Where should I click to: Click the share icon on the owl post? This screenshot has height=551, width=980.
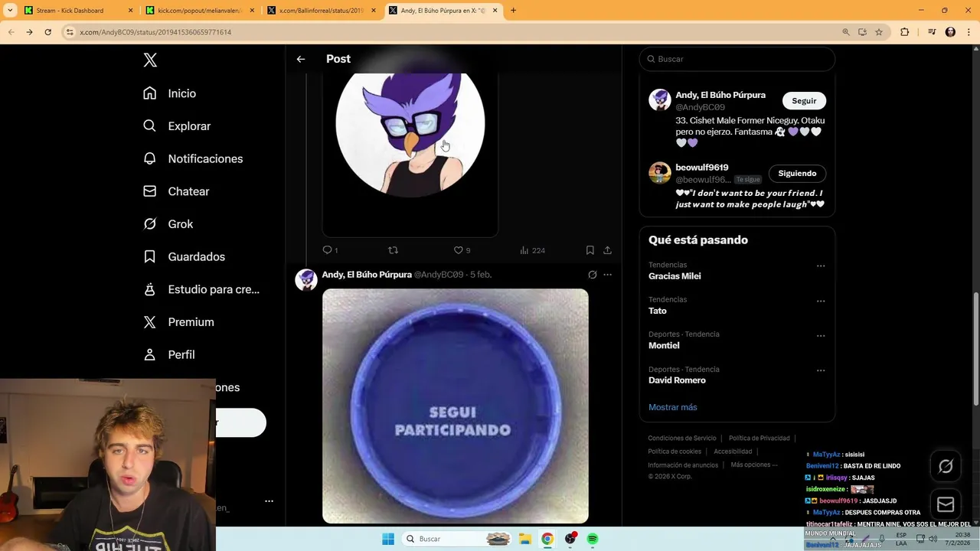(x=607, y=250)
